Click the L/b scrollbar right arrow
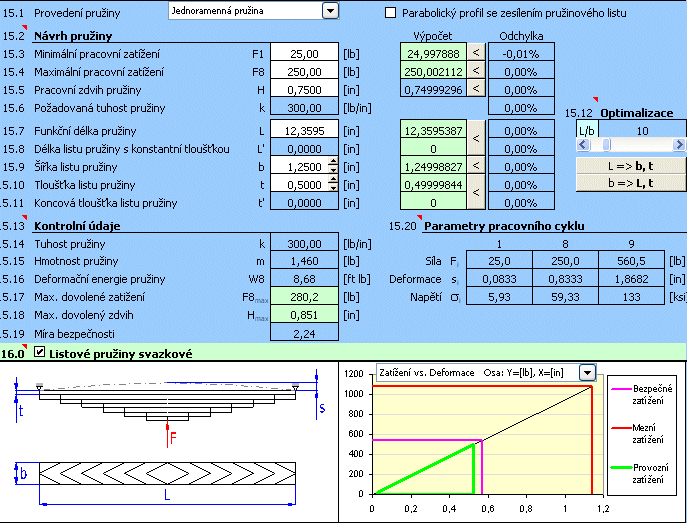 point(679,144)
